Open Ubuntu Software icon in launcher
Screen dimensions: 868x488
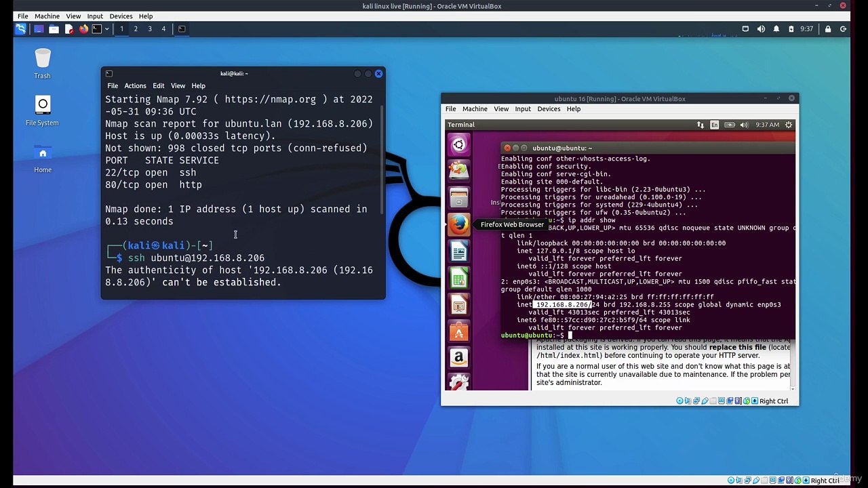tap(459, 331)
